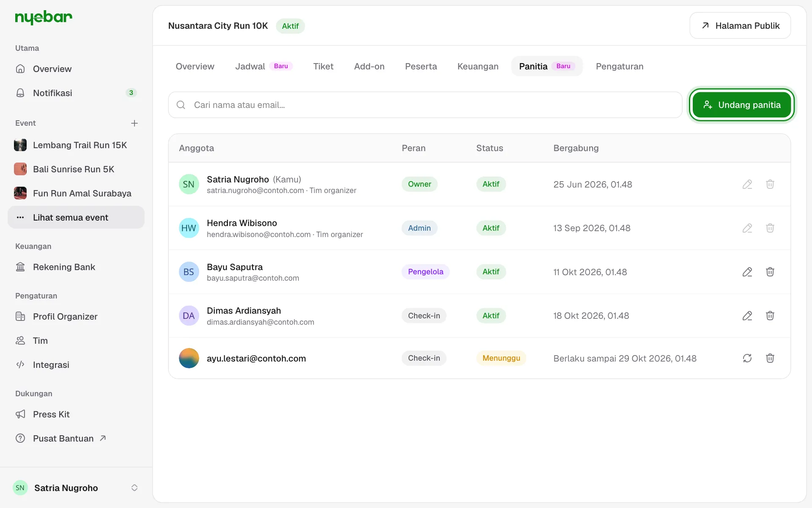Image resolution: width=812 pixels, height=508 pixels.
Task: Delete Bayu Saputra with trash icon
Action: coord(770,272)
